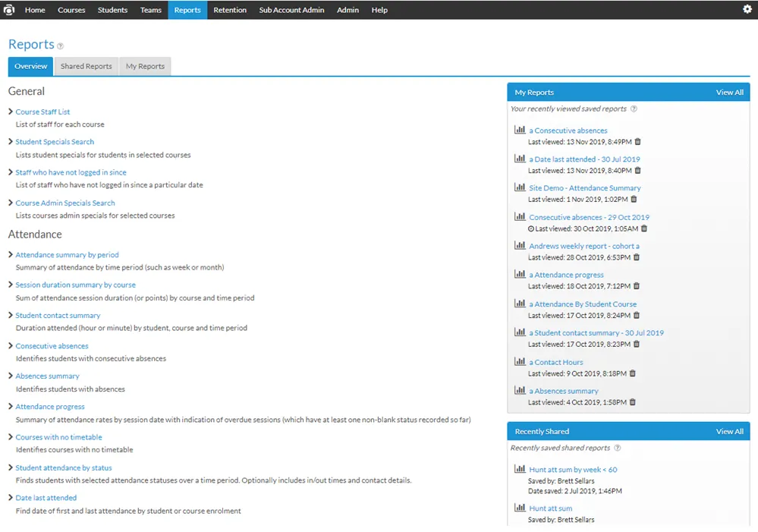Open Sub Account Admin menu
Screen dimensions: 758x532
(x=291, y=10)
